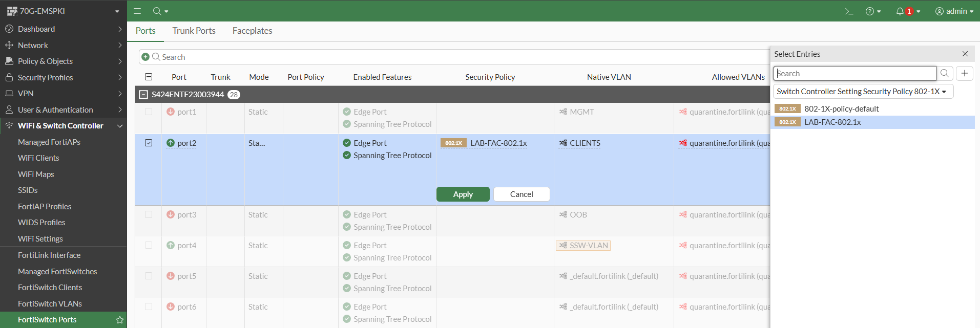This screenshot has width=980, height=328.
Task: Click the OOB native VLAN on port3
Action: (x=578, y=214)
